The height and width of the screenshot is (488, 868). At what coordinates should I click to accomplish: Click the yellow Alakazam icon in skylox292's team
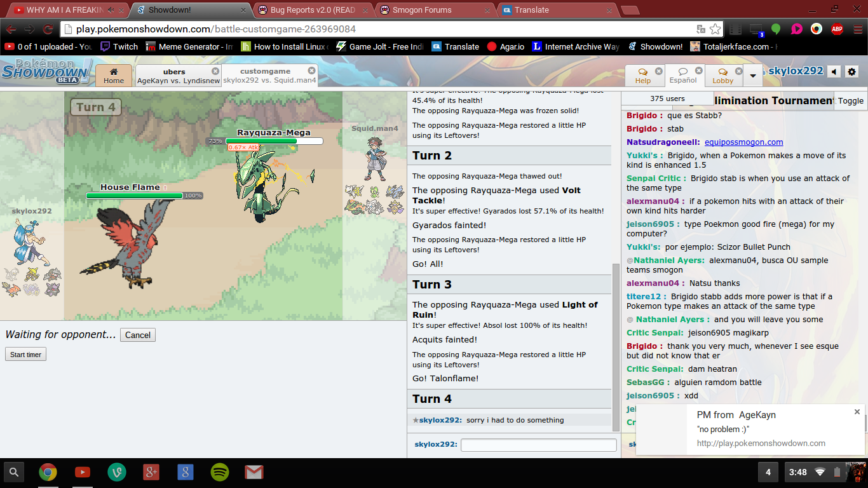31,274
